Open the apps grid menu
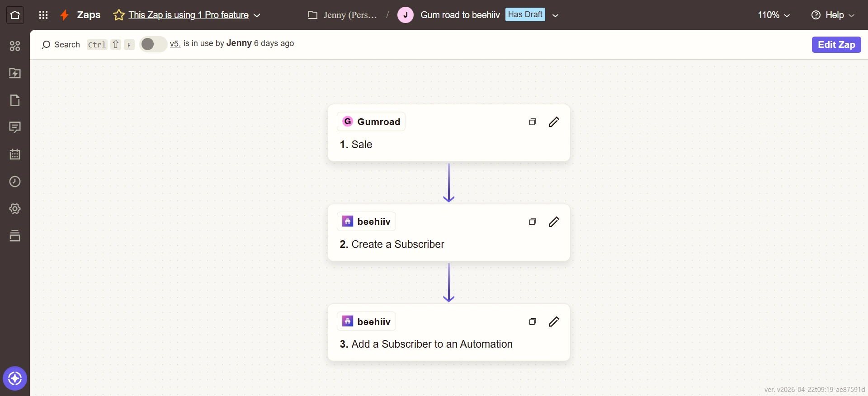The width and height of the screenshot is (868, 396). [x=43, y=15]
